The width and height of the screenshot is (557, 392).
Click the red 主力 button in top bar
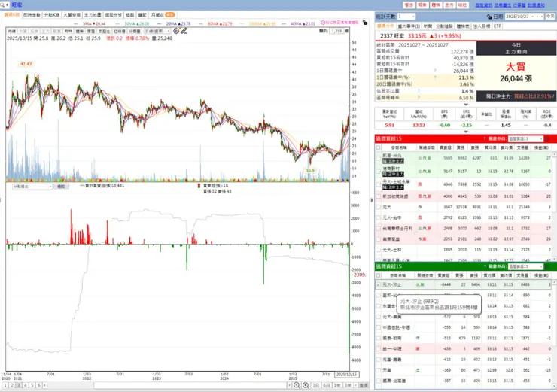[x=449, y=5]
